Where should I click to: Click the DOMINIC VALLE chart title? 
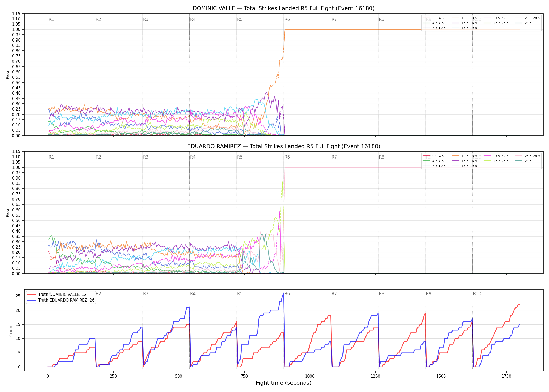point(283,8)
